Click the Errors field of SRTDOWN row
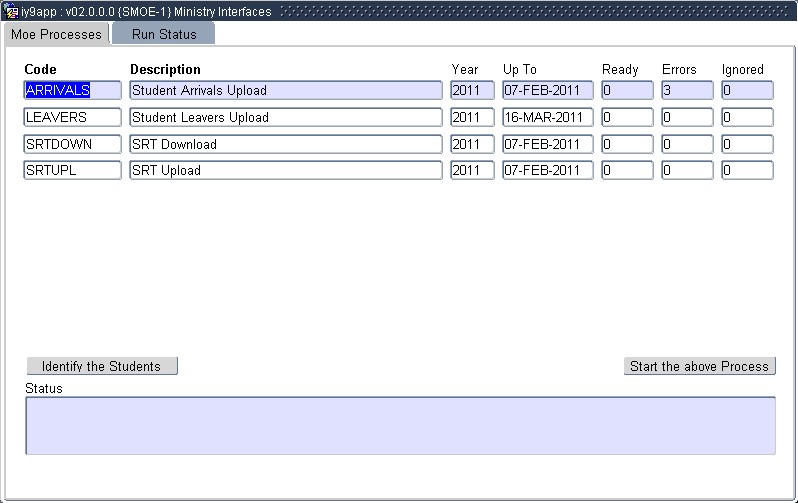The image size is (798, 503). click(x=687, y=144)
